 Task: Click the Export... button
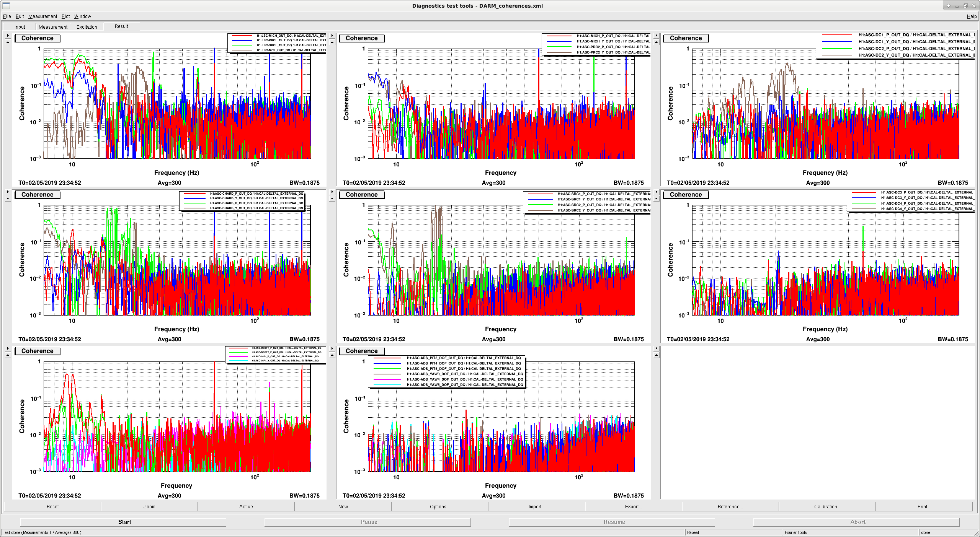[x=633, y=507]
